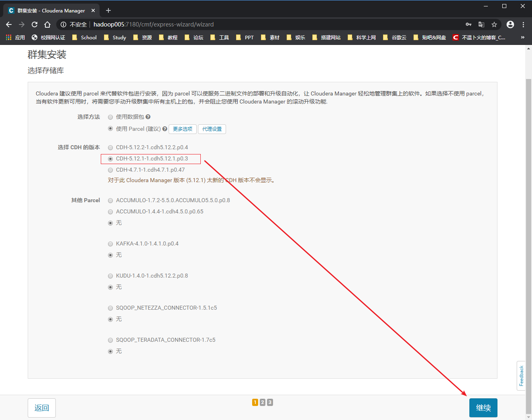Click 返回 to go back
The width and height of the screenshot is (532, 420).
coord(42,408)
